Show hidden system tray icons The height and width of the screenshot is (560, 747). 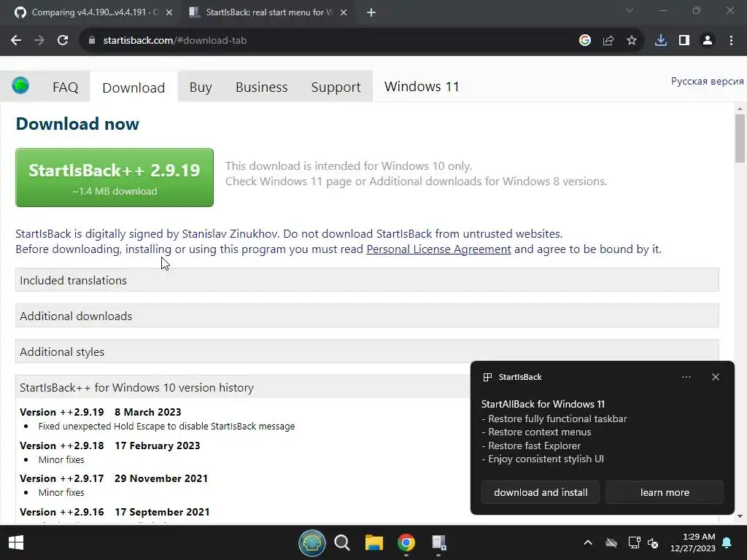pos(588,542)
